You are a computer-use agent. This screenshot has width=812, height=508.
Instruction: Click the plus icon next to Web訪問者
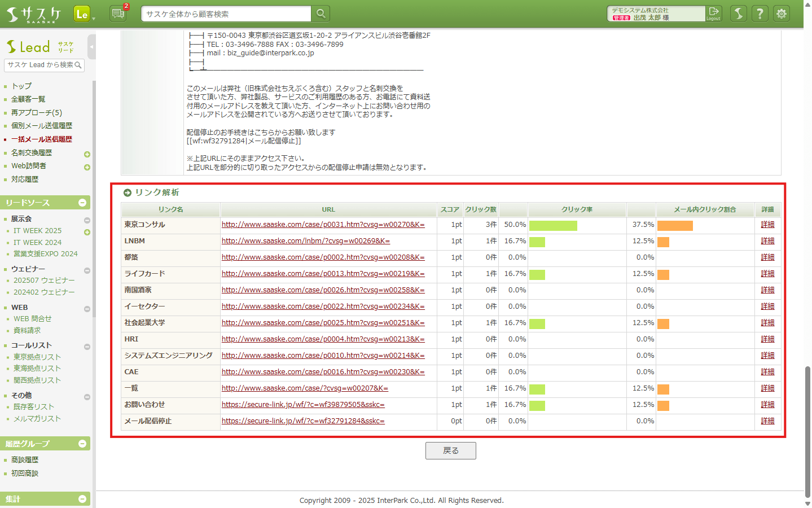(87, 167)
